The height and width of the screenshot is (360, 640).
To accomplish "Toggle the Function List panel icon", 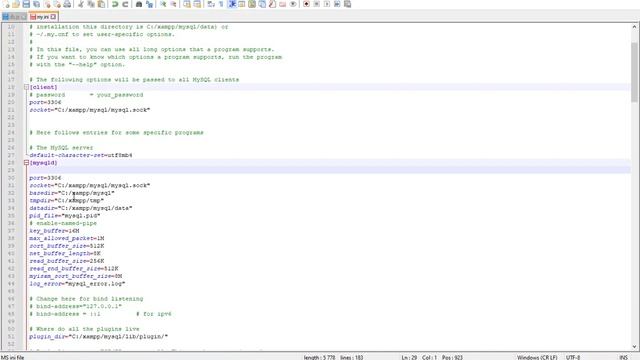I will pyautogui.click(x=272, y=4).
